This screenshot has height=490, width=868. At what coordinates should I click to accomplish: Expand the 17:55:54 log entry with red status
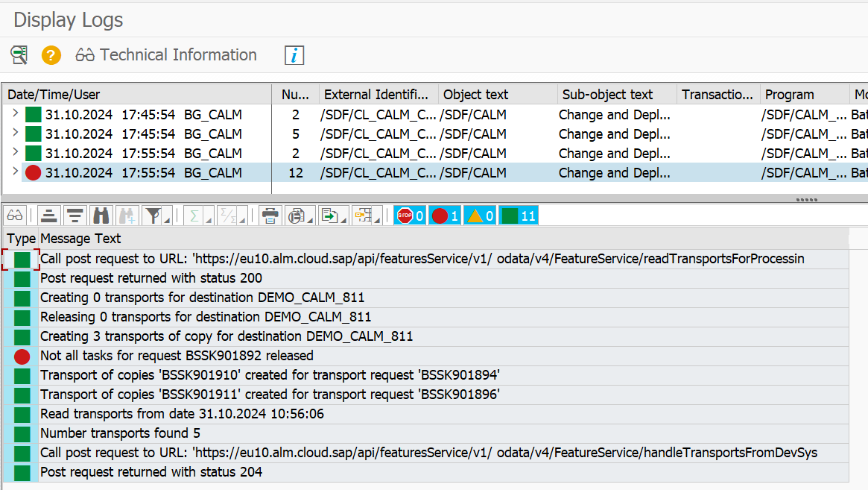[x=14, y=172]
